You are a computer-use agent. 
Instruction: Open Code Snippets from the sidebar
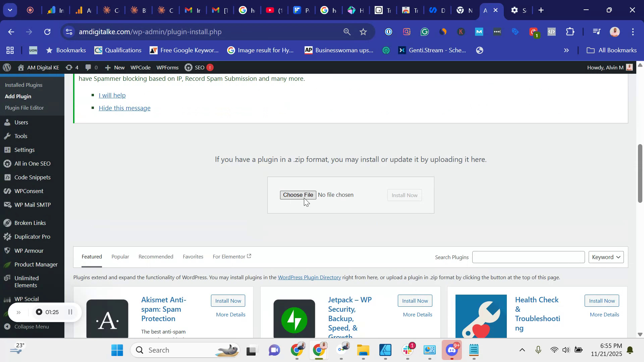click(32, 177)
